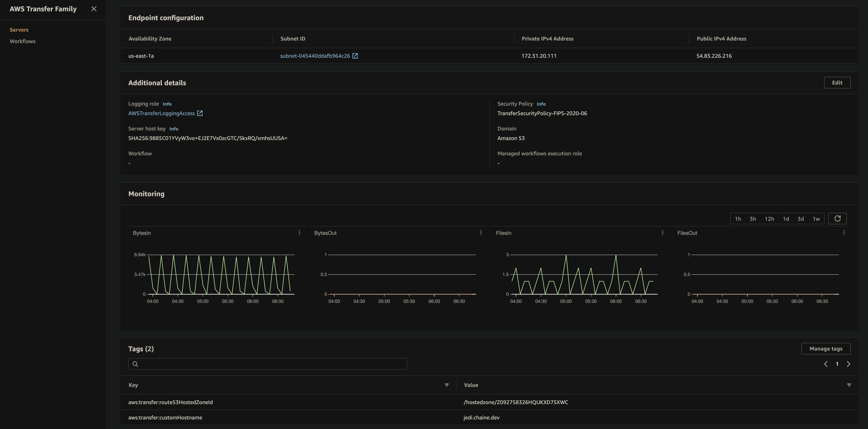Click Manage tags button
Image resolution: width=868 pixels, height=429 pixels.
coord(826,349)
